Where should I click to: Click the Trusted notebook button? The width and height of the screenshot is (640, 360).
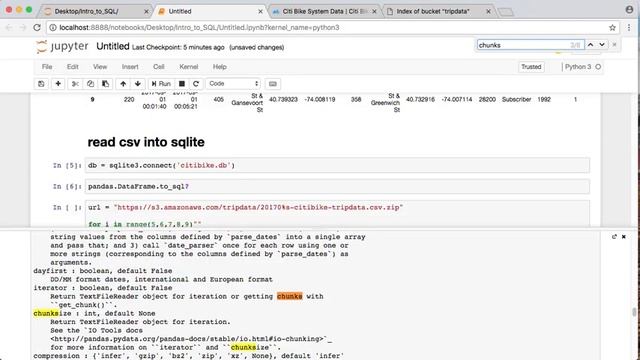(x=531, y=67)
